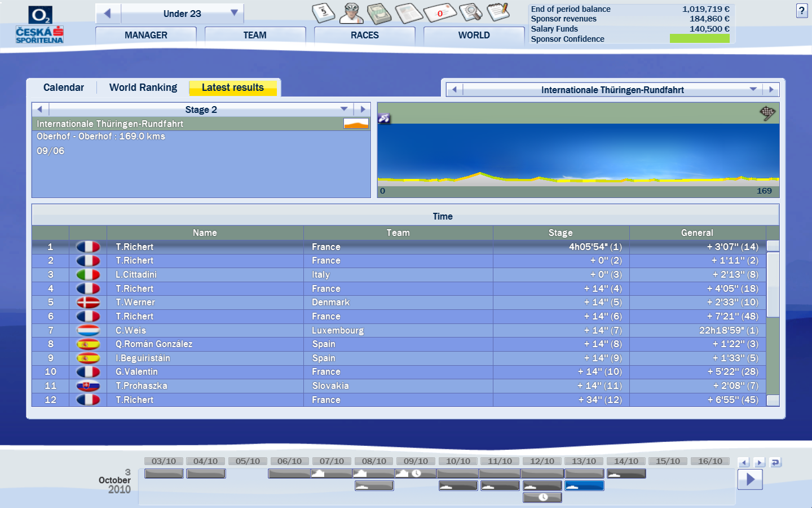Check the mail envelope inbox icon

439,12
